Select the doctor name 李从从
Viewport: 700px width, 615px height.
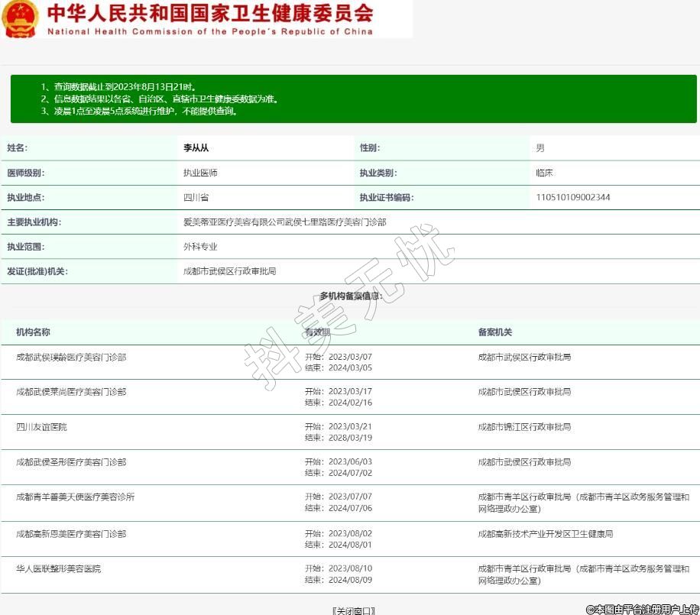(x=196, y=148)
